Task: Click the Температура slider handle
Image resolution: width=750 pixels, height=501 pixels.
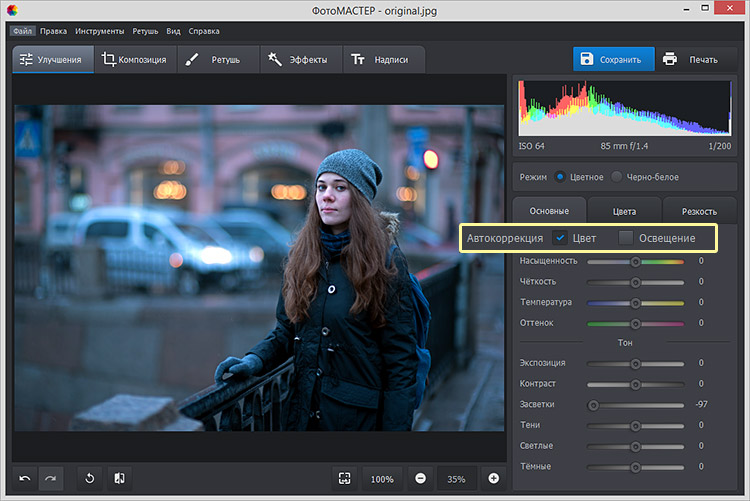Action: [635, 302]
